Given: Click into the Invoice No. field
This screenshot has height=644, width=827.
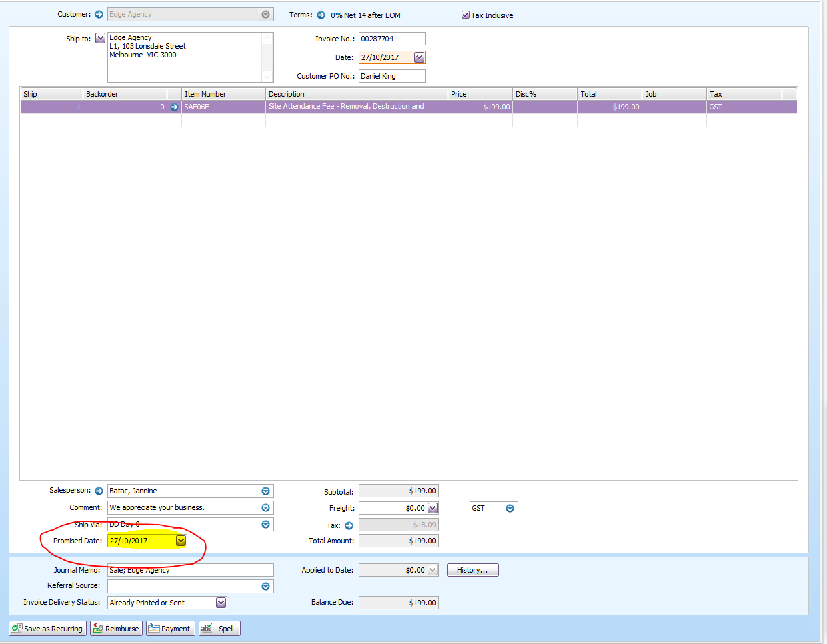Looking at the screenshot, I should [391, 39].
